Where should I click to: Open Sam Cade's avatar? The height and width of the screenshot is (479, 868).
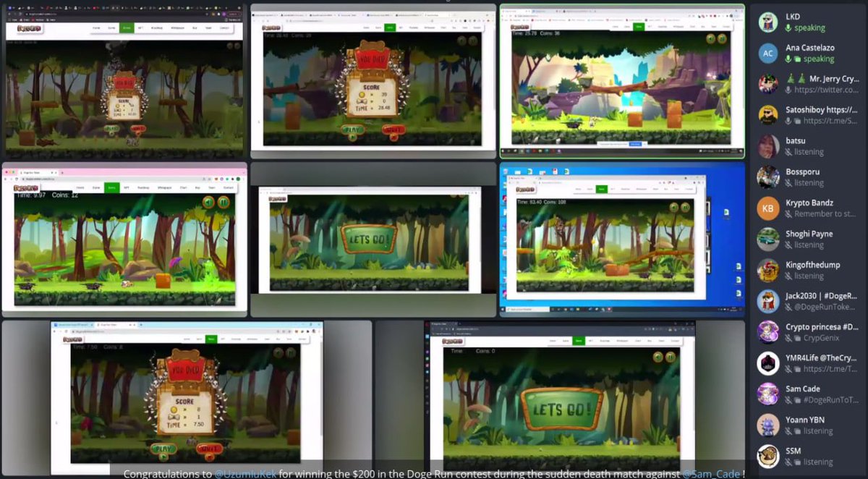768,394
